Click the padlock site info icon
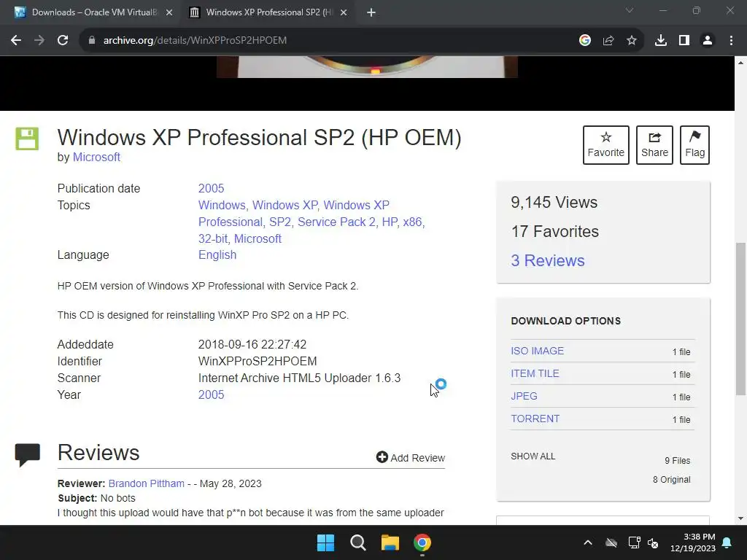The width and height of the screenshot is (747, 560). pos(92,41)
